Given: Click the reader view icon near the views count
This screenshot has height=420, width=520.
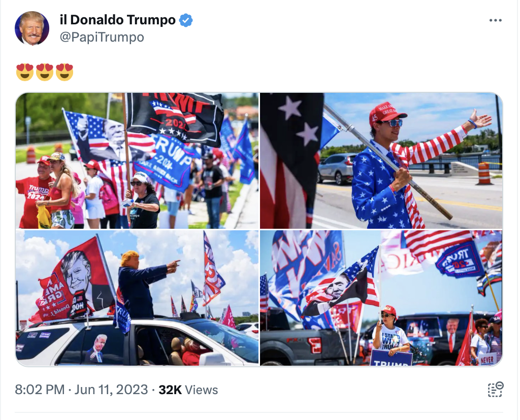Looking at the screenshot, I should pyautogui.click(x=496, y=390).
